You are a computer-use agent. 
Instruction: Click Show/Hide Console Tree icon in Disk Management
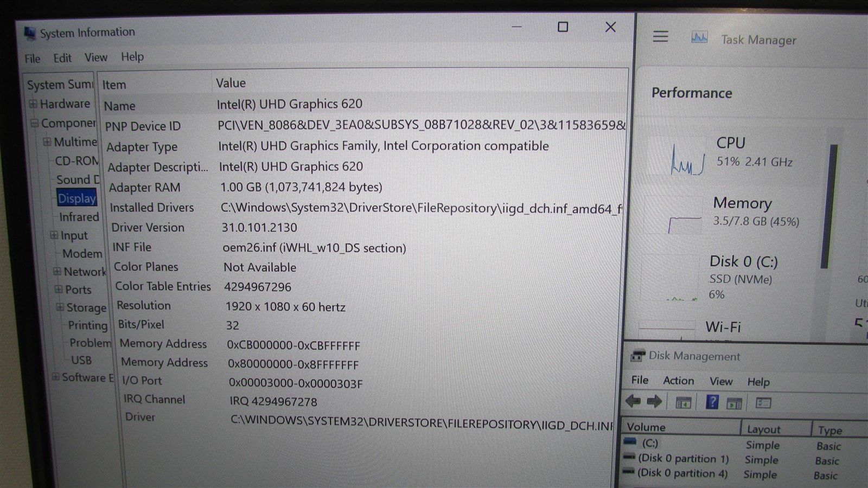(683, 403)
